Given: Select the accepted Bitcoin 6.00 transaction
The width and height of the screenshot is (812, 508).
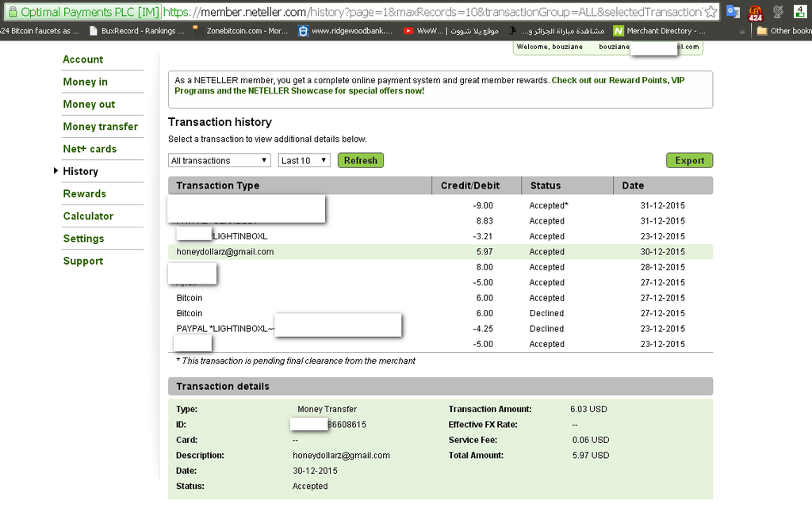Looking at the screenshot, I should [x=440, y=298].
